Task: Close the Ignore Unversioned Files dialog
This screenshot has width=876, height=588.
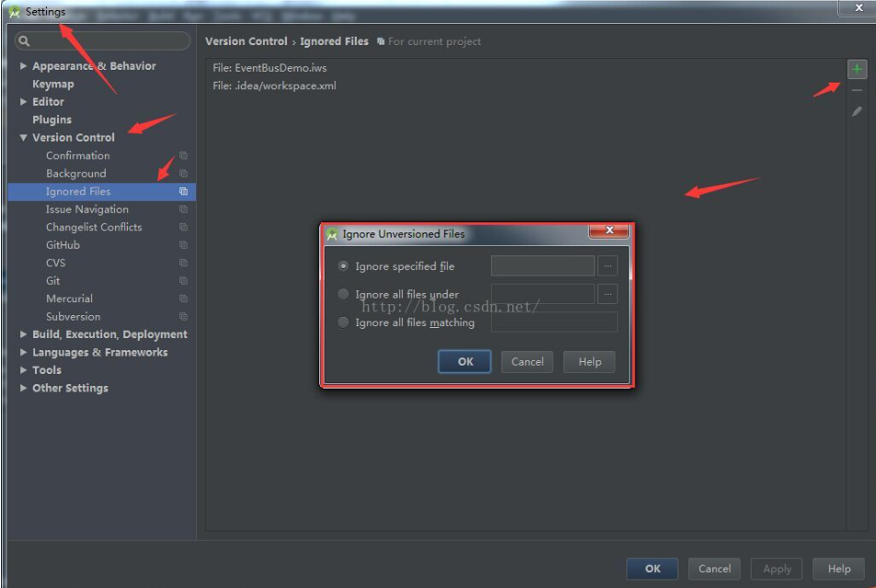Action: (x=609, y=230)
